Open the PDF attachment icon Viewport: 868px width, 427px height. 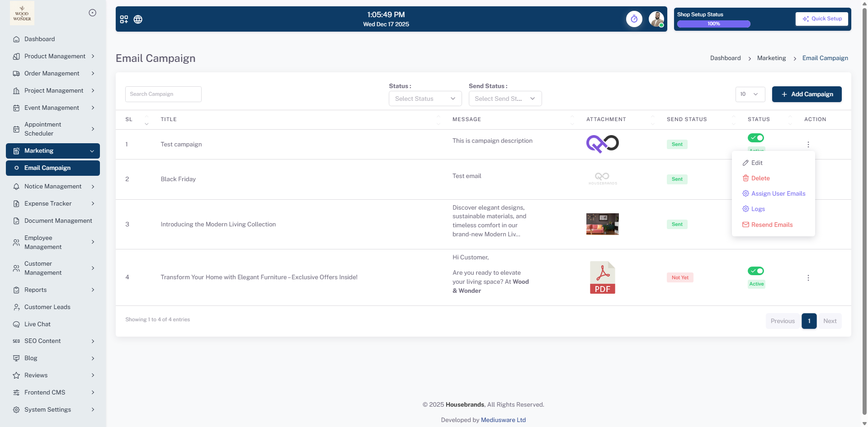(602, 277)
